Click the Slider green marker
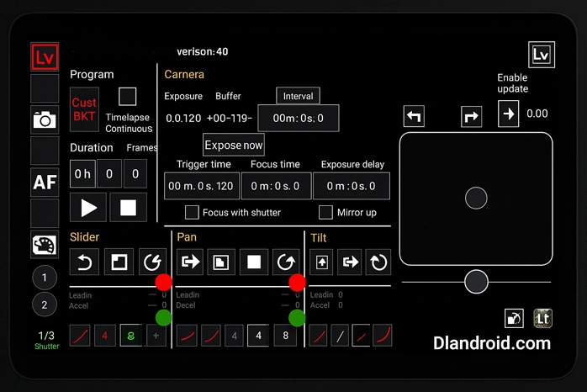 [164, 317]
